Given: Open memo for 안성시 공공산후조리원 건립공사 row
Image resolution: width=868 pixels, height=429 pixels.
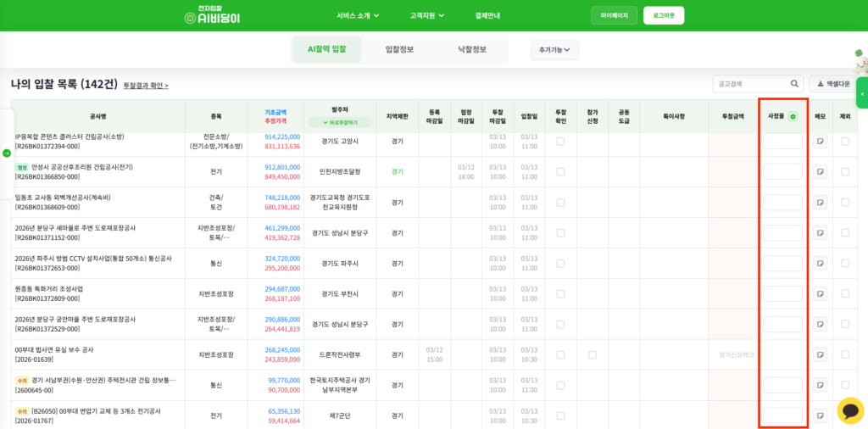Looking at the screenshot, I should pyautogui.click(x=820, y=172).
